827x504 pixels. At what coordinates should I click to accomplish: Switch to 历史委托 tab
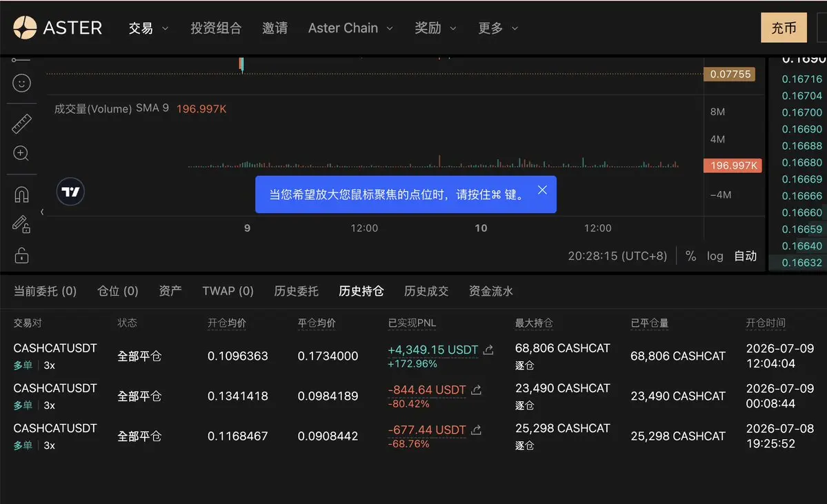pos(296,291)
